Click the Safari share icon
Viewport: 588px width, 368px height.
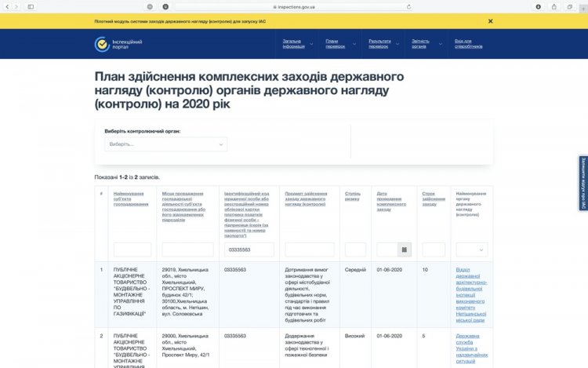point(556,6)
